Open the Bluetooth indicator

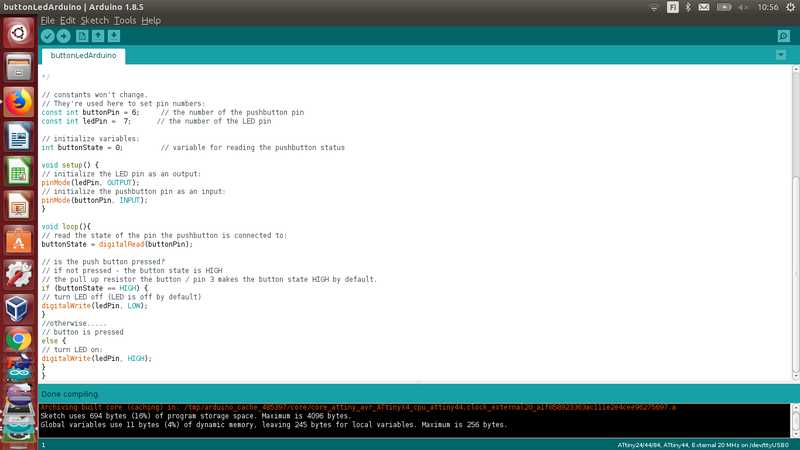688,7
